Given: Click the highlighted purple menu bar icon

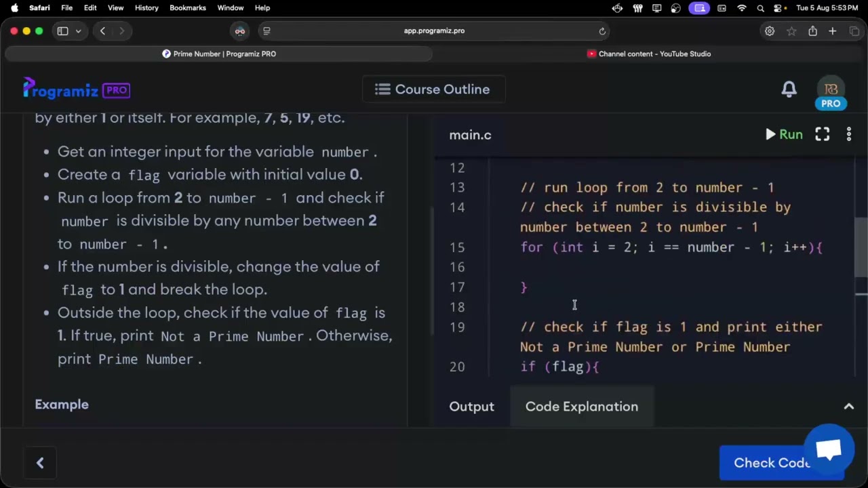Looking at the screenshot, I should coord(700,8).
